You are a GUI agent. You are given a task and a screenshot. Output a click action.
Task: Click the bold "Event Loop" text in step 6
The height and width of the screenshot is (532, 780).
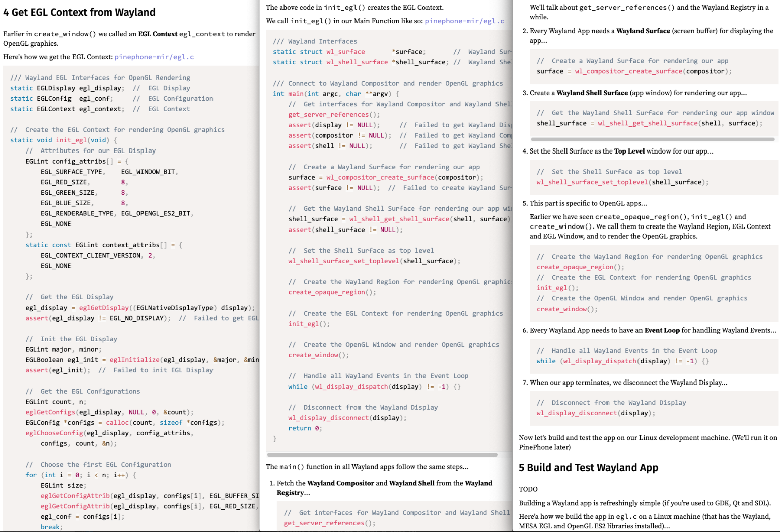(x=662, y=330)
